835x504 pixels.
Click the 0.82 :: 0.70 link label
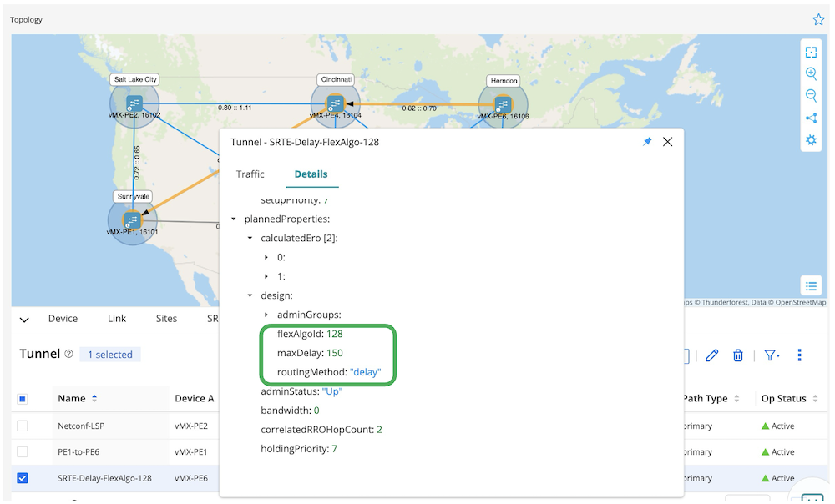point(419,108)
